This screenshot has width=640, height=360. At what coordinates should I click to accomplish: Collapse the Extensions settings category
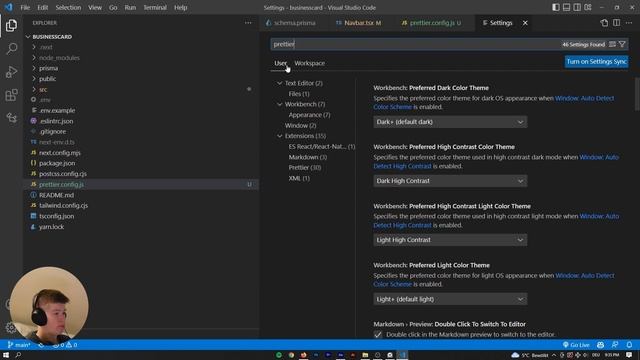click(x=280, y=136)
